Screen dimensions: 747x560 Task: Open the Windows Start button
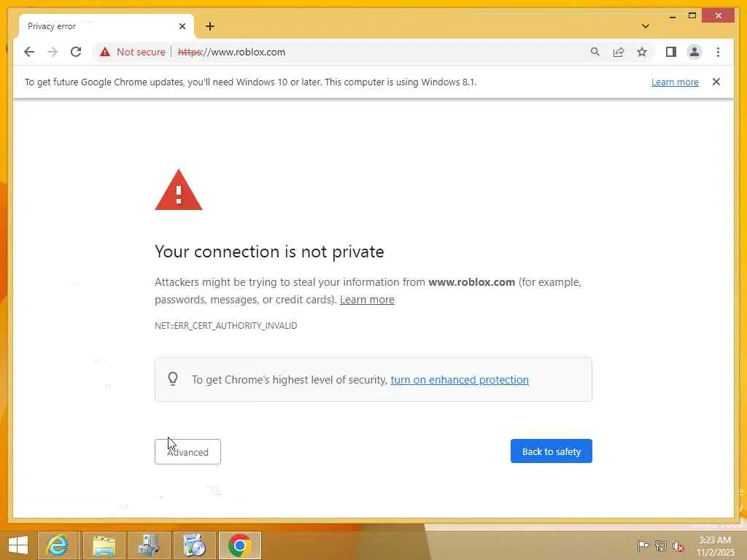18,545
